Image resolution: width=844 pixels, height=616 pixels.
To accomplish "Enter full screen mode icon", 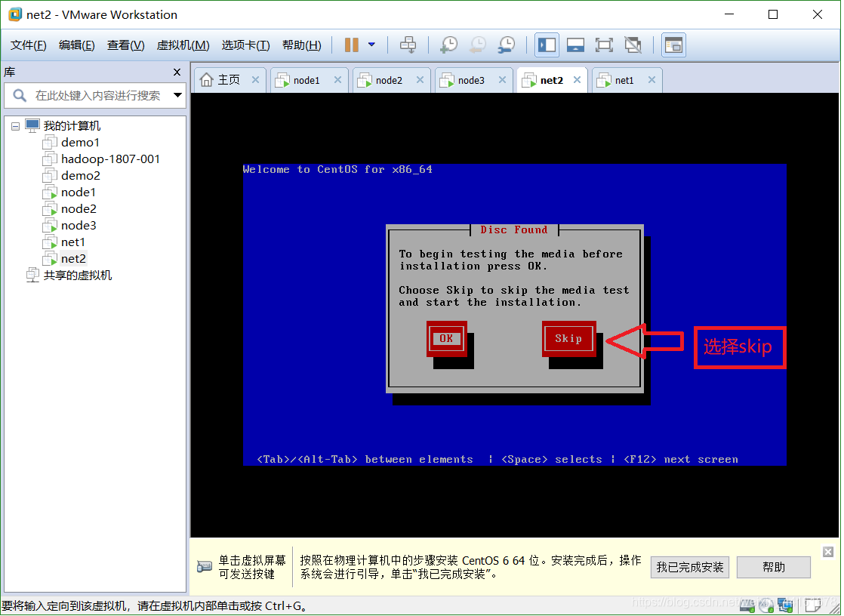I will click(604, 45).
